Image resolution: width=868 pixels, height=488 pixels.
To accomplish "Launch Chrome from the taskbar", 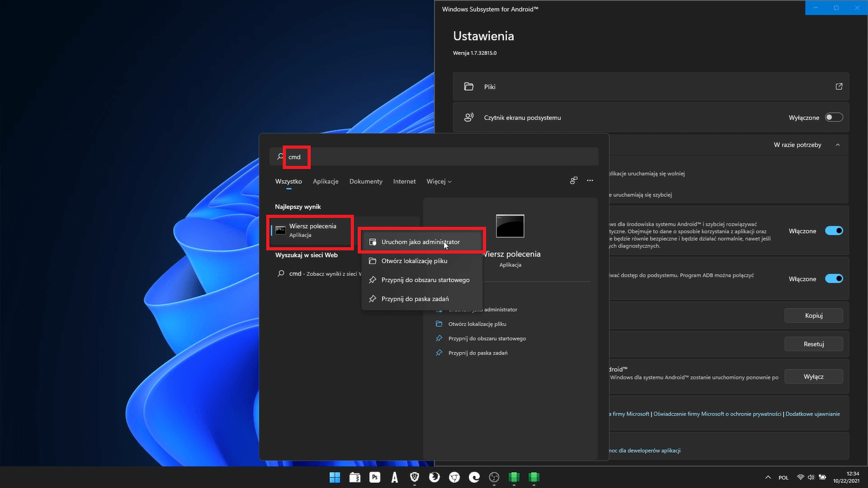I will pos(454,477).
